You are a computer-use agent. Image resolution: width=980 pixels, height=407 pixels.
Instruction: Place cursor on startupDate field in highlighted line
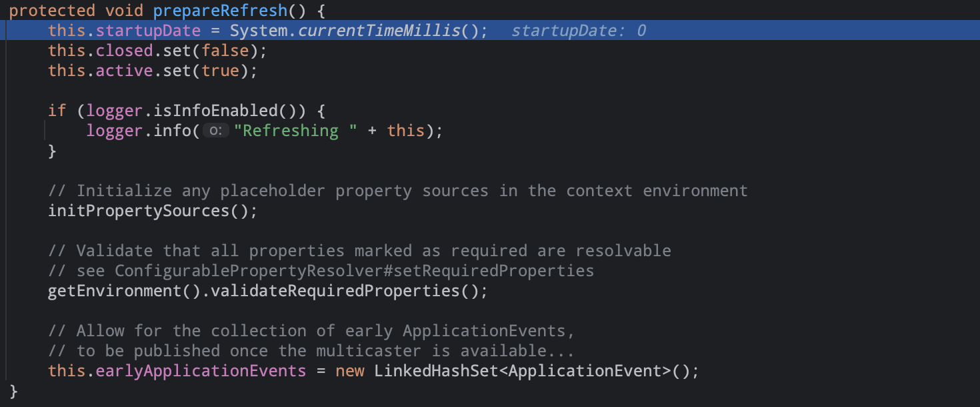148,31
